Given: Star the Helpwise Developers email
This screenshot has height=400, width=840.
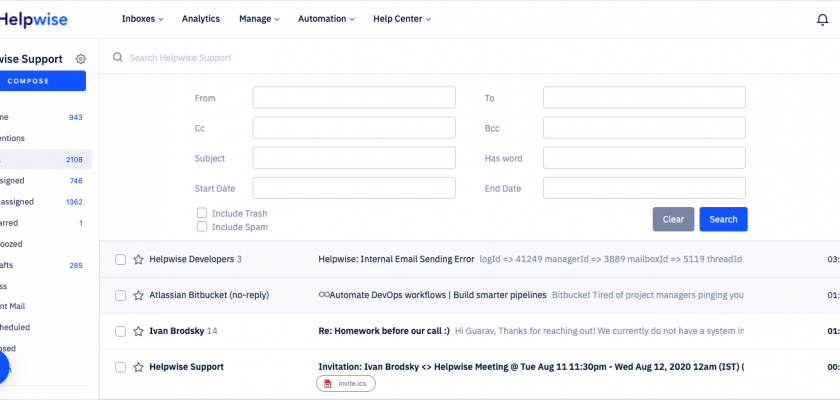Looking at the screenshot, I should click(x=139, y=259).
